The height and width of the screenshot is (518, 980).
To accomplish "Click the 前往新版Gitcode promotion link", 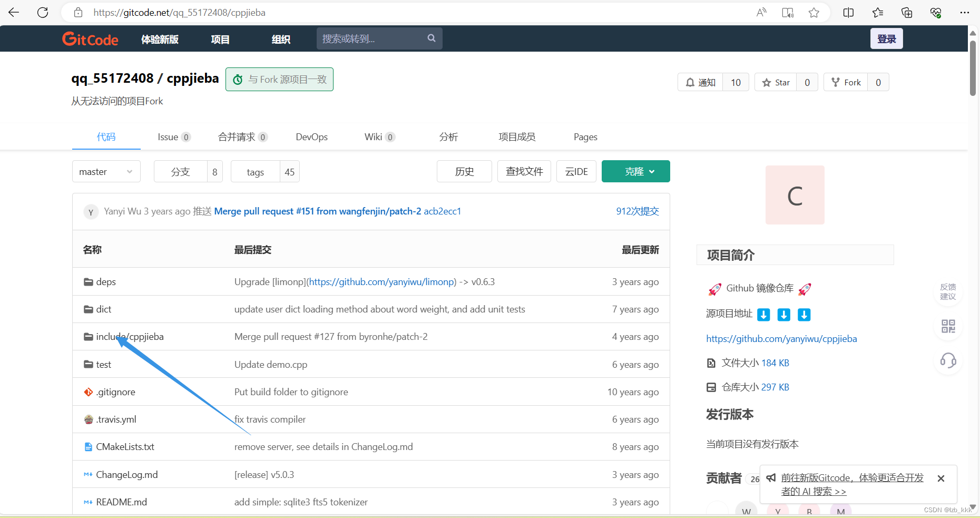I will pos(852,484).
